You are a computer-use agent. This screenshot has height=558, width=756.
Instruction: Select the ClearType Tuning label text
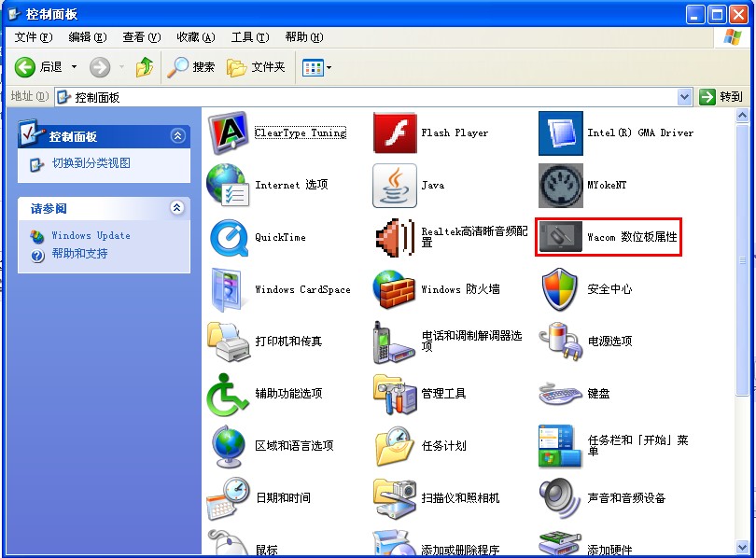pos(301,133)
